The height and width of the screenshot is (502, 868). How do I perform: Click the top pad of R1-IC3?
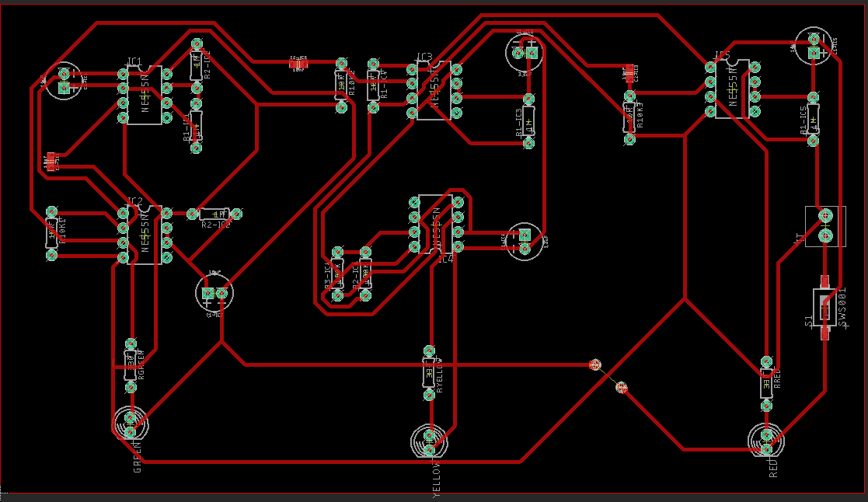pos(528,99)
